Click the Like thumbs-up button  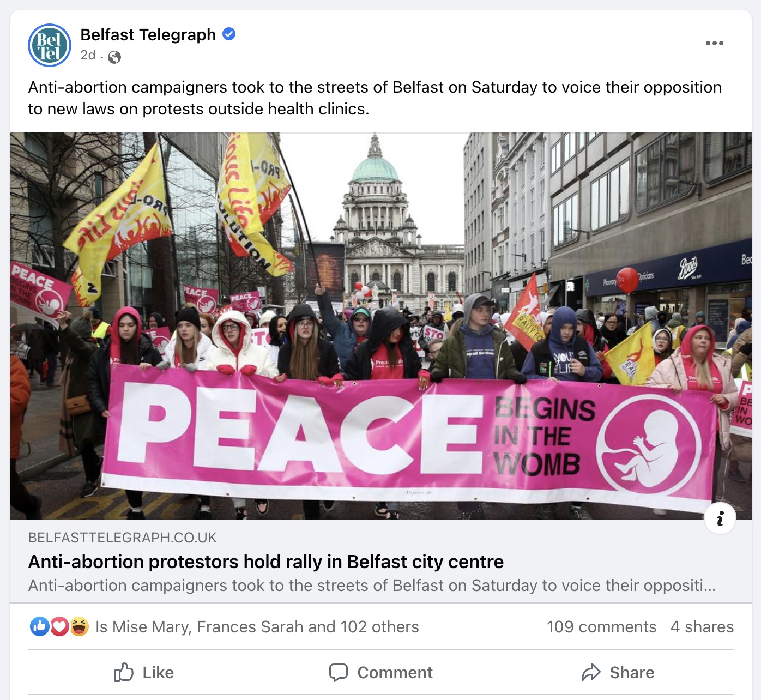(x=144, y=673)
